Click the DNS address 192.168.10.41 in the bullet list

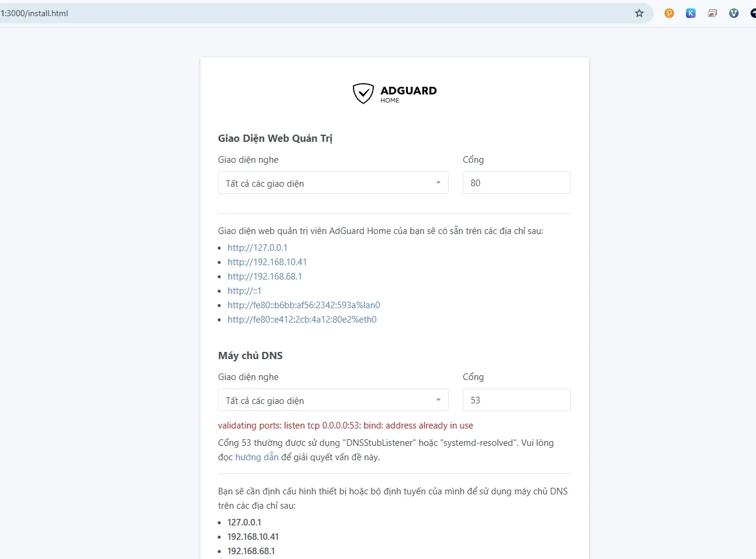click(253, 536)
